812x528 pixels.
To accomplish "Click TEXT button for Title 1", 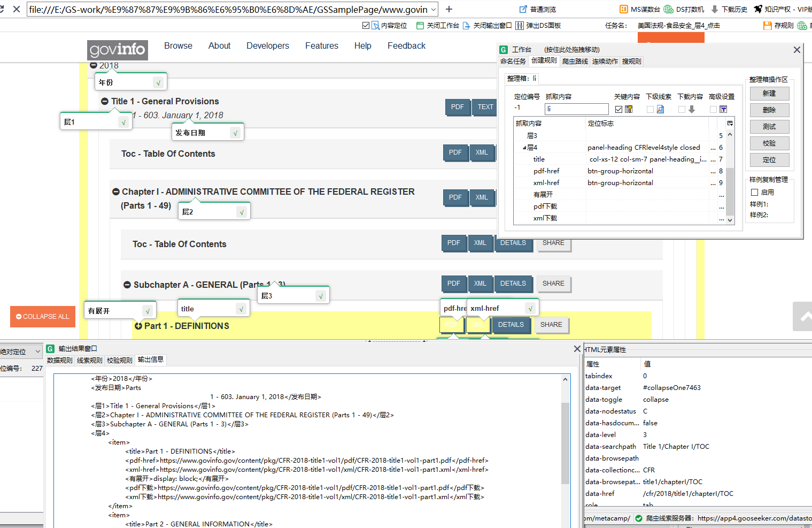I will click(x=485, y=107).
